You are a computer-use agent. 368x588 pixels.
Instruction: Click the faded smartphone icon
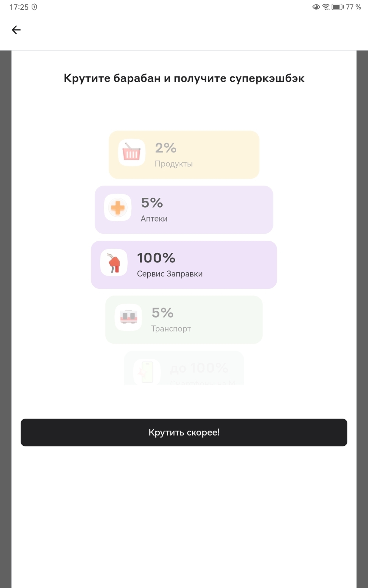pyautogui.click(x=147, y=371)
